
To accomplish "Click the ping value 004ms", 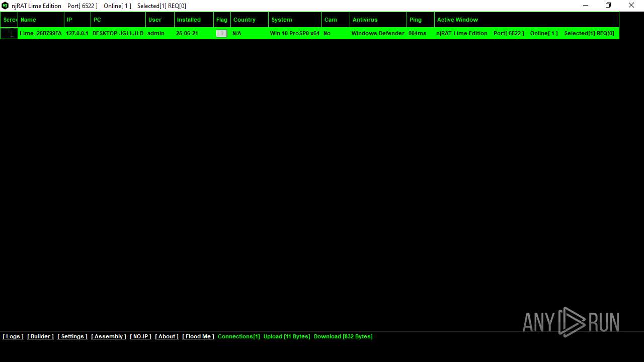I will point(418,33).
